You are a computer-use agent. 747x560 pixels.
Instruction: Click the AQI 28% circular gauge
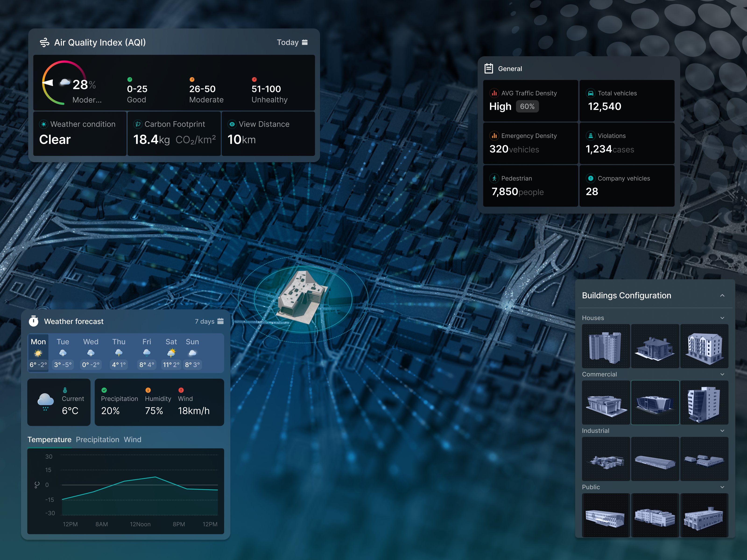click(64, 83)
